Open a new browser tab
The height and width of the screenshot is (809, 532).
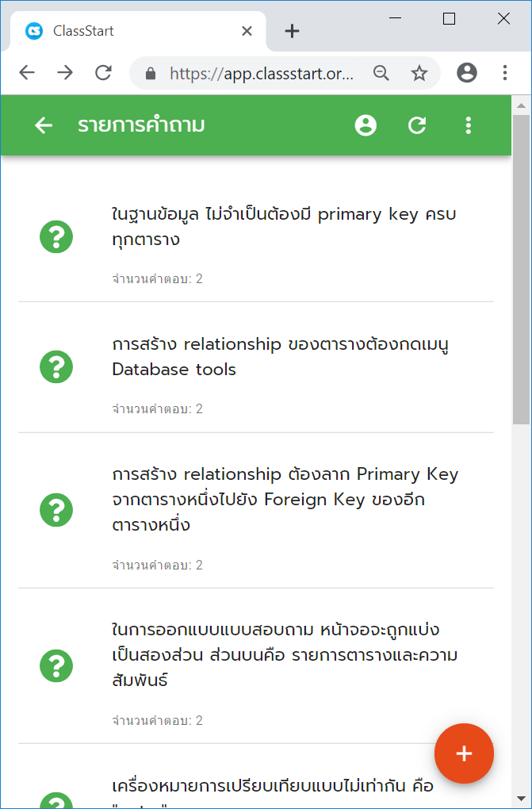[292, 31]
